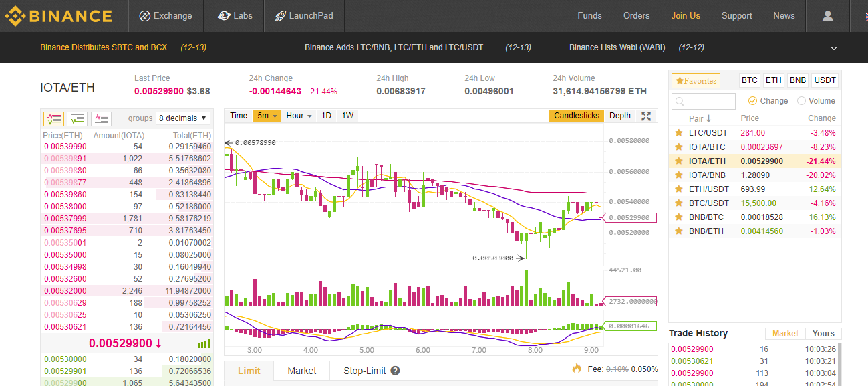This screenshot has width=868, height=386.
Task: Click the Trade History scrollbar
Action: click(839, 365)
